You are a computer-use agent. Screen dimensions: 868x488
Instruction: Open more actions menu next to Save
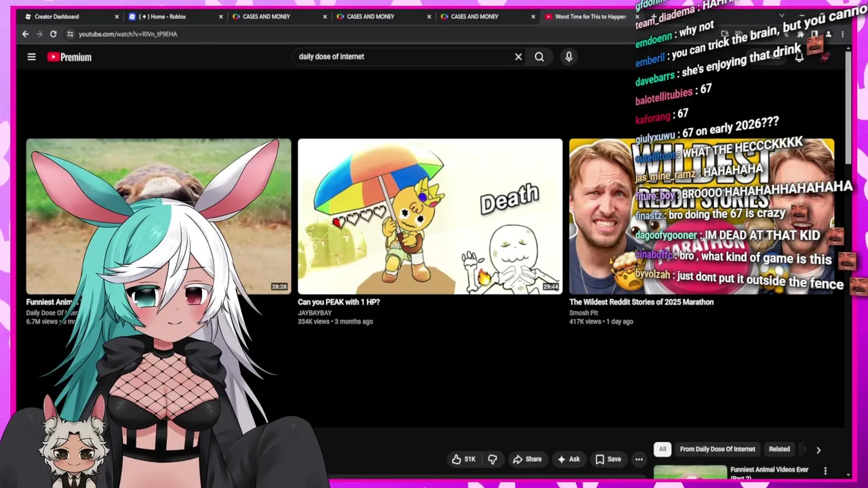(x=639, y=460)
